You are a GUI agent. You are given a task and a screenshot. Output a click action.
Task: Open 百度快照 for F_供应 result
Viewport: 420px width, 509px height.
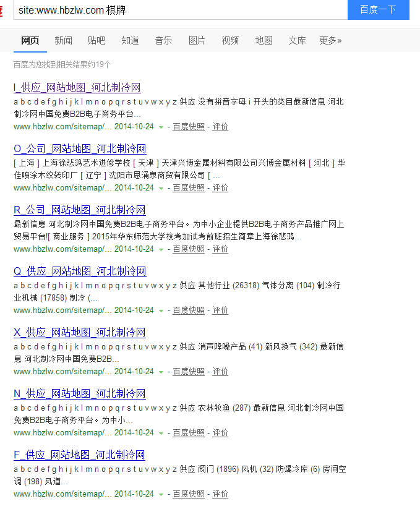tap(189, 494)
